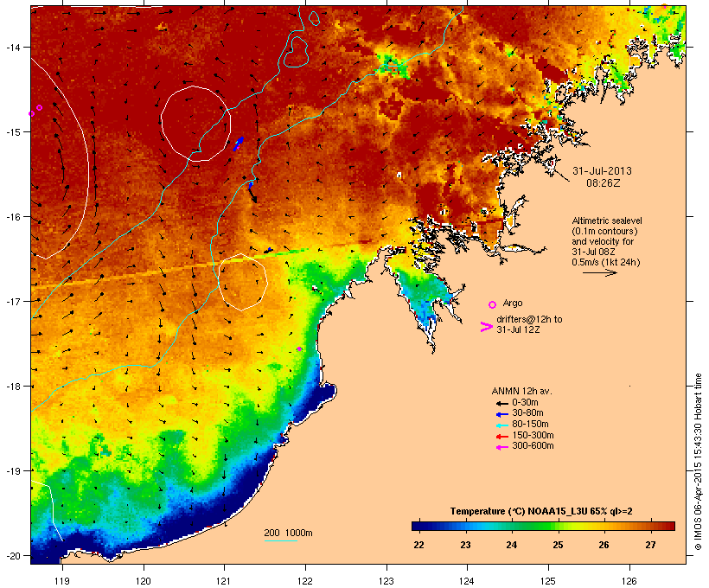This screenshot has height=588, width=709.
Task: Click the 'Argo' legend text
Action: (513, 303)
